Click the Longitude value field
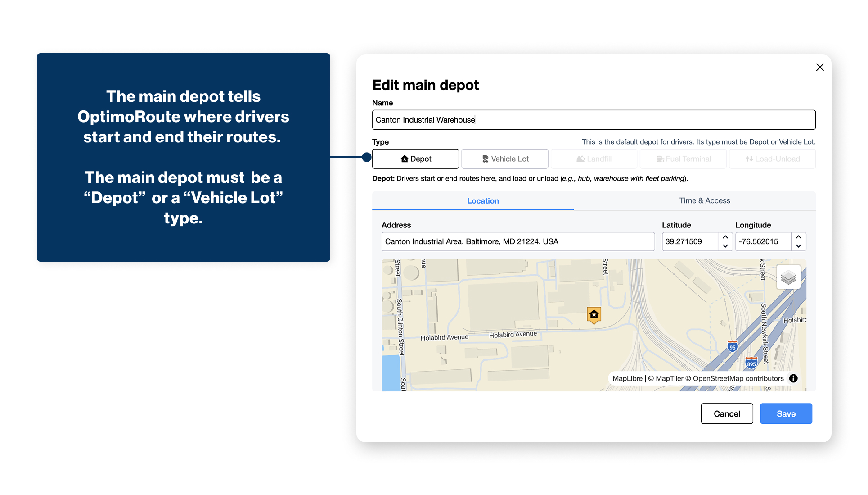Image resolution: width=868 pixels, height=495 pixels. point(763,241)
